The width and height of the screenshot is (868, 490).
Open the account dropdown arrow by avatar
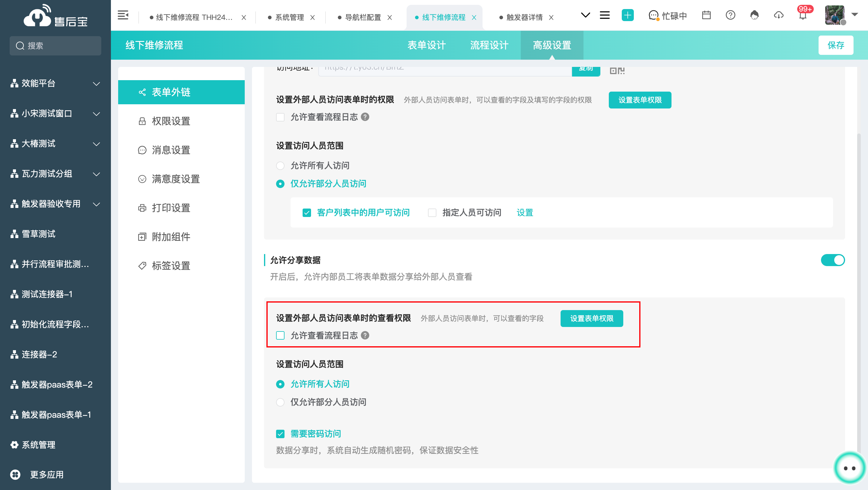[x=855, y=14]
